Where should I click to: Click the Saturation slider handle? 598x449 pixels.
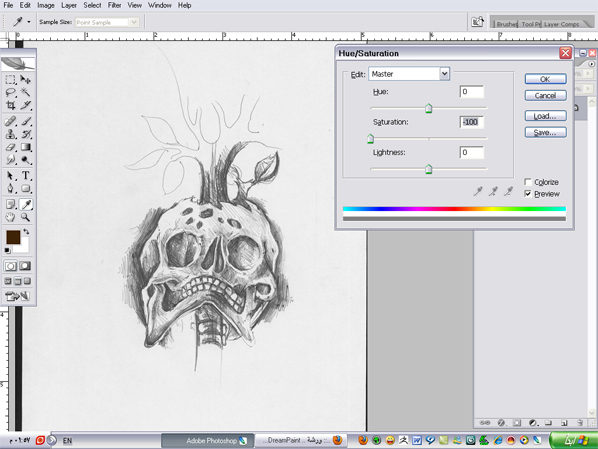[x=370, y=138]
